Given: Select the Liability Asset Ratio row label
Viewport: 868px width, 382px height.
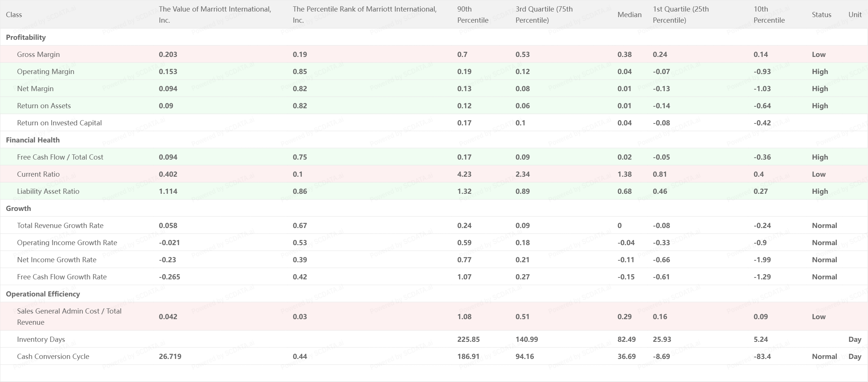Looking at the screenshot, I should [48, 191].
